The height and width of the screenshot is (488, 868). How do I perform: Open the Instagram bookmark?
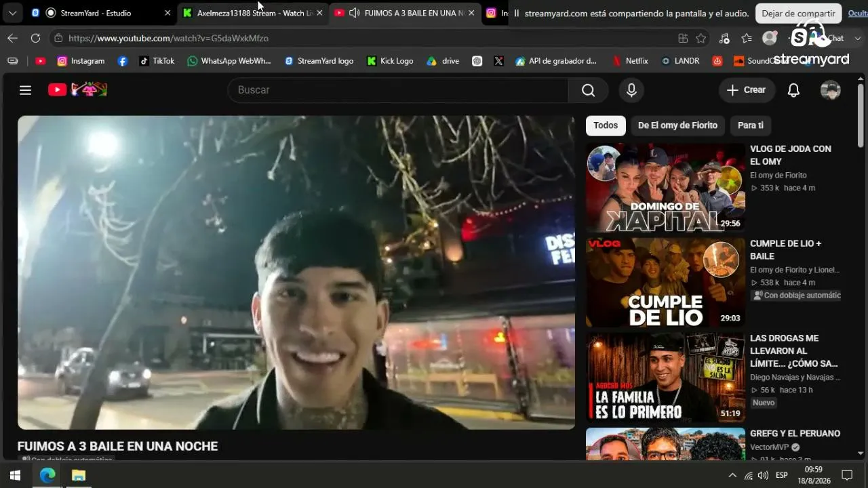(x=81, y=61)
